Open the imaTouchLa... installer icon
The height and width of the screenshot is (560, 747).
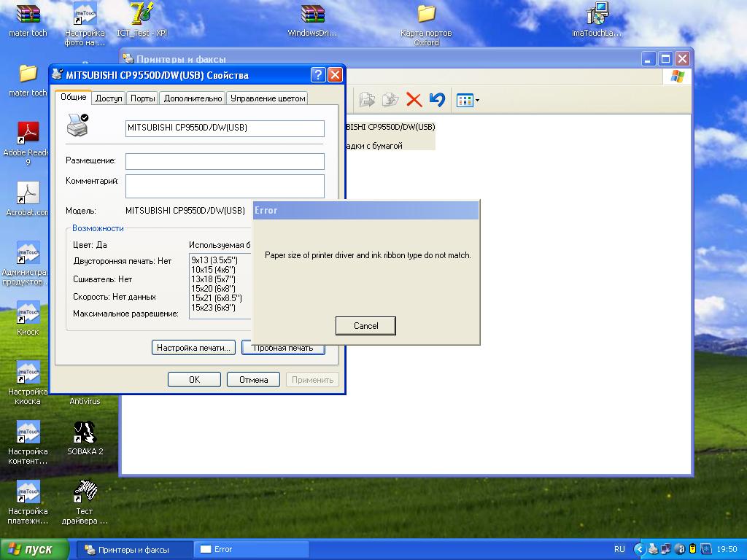pos(597,20)
